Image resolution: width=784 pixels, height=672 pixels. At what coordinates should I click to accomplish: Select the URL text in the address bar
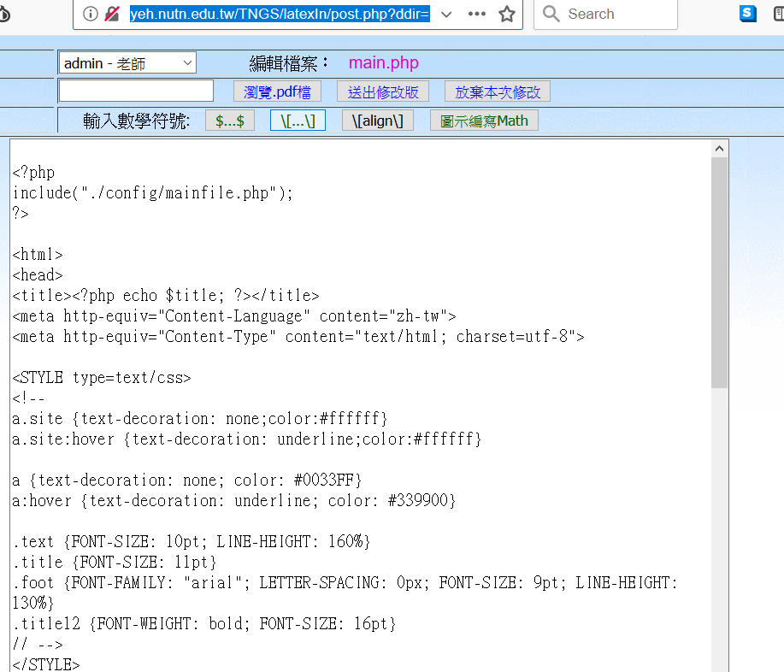point(280,14)
